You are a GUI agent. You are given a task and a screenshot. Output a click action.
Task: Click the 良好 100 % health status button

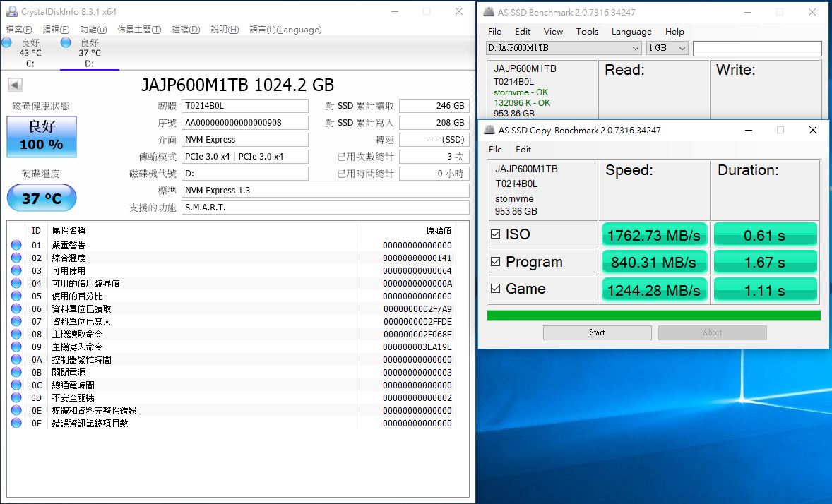click(x=42, y=136)
